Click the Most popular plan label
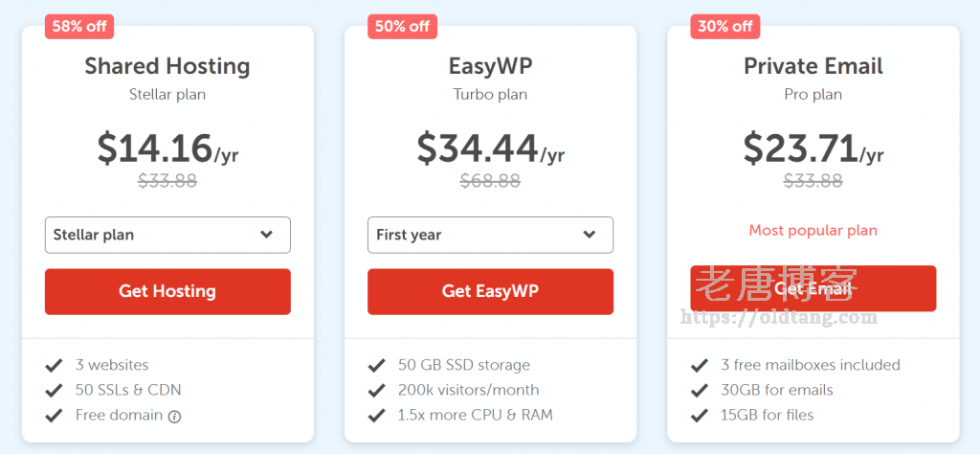This screenshot has height=454, width=980. (x=813, y=230)
